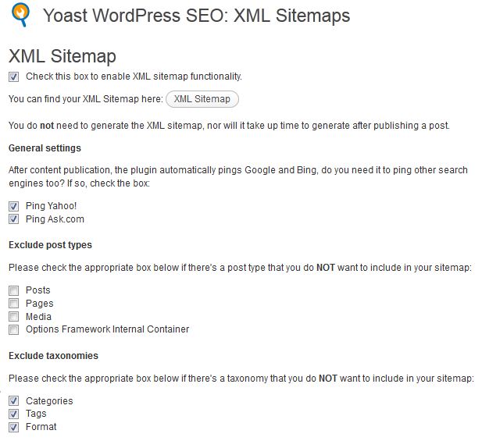Check Options Framework Internal Container box
The width and height of the screenshot is (482, 448).
pyautogui.click(x=13, y=330)
